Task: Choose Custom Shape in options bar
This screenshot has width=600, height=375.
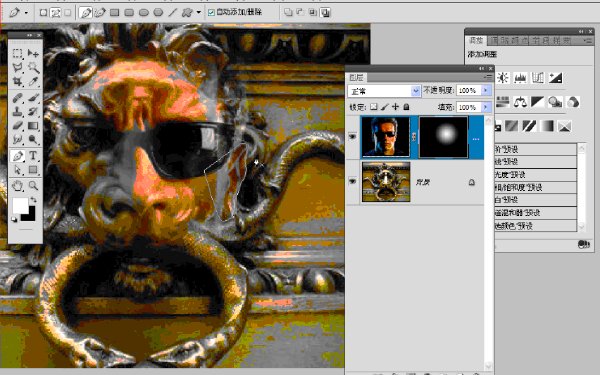Action: click(187, 13)
